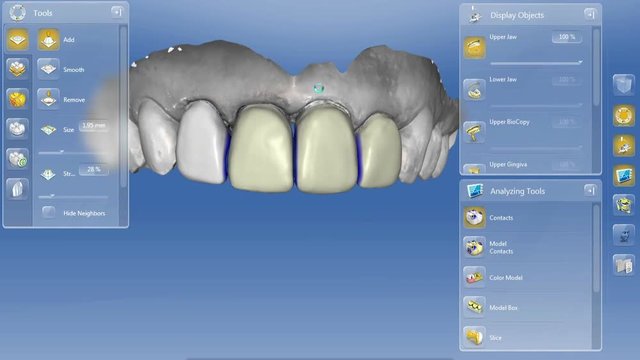This screenshot has width=640, height=360.
Task: Open the teeth tool with green badge
Action: pos(18,159)
